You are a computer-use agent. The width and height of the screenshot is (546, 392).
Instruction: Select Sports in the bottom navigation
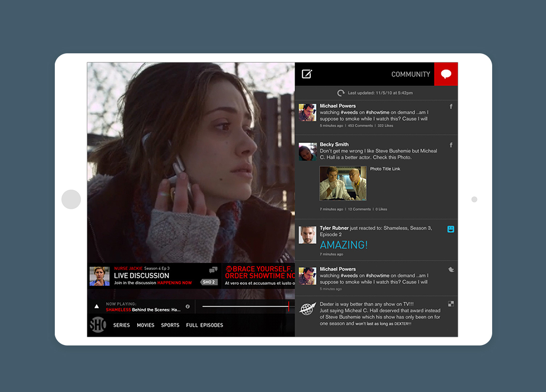tap(170, 325)
